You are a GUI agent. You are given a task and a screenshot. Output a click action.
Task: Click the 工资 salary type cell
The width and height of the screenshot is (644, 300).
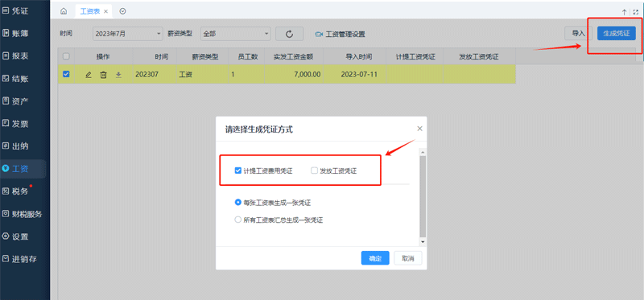[203, 75]
